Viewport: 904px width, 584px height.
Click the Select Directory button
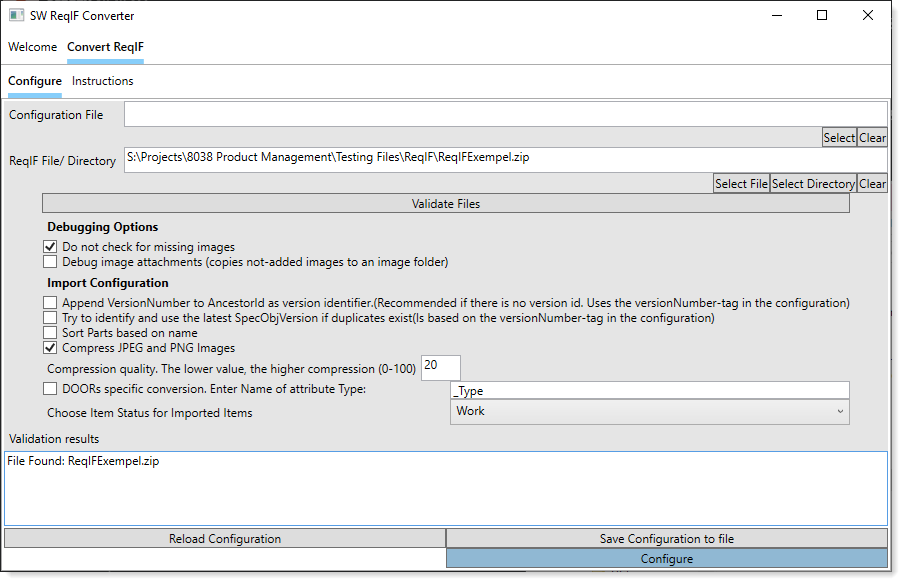tap(813, 184)
